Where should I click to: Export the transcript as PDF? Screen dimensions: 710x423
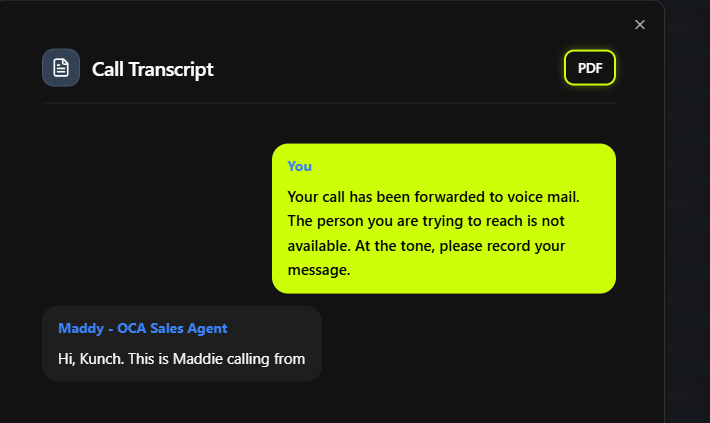(590, 68)
